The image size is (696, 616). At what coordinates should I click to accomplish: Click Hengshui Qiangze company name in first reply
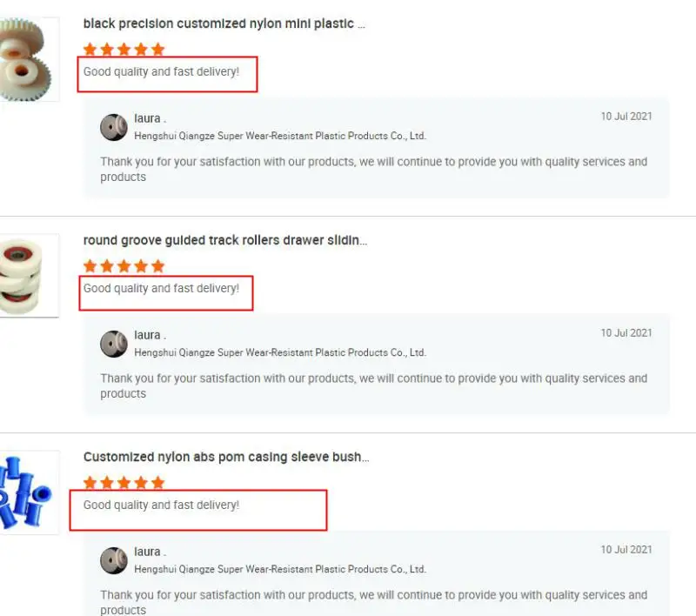280,136
